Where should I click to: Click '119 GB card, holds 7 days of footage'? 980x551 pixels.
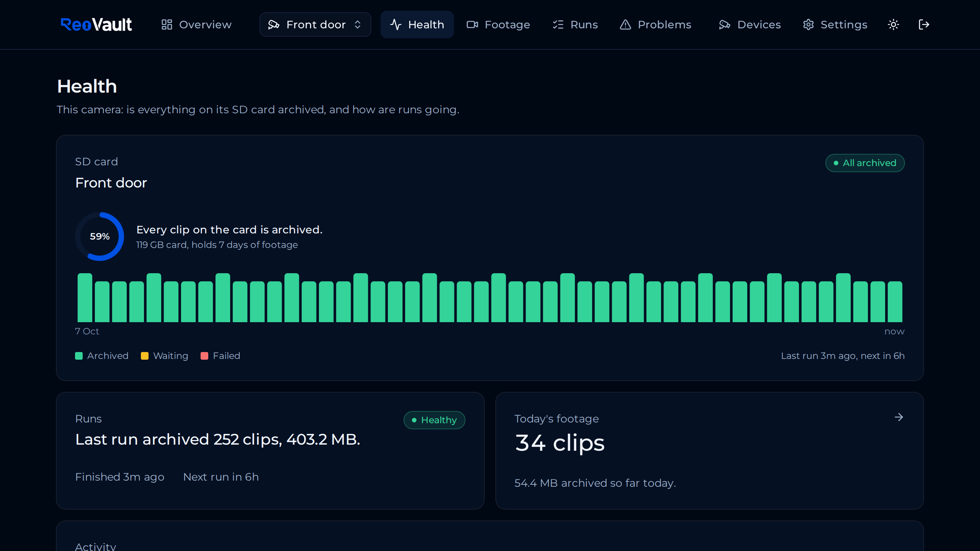(x=217, y=245)
